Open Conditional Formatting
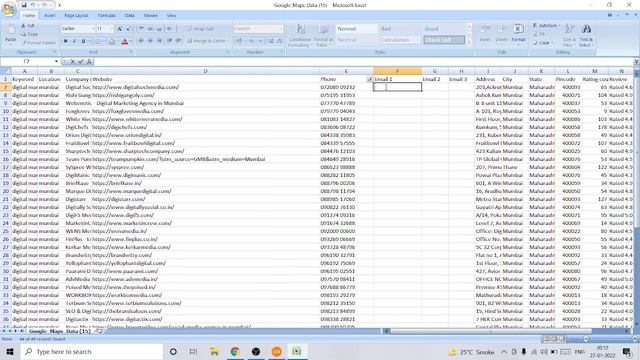 300,35
